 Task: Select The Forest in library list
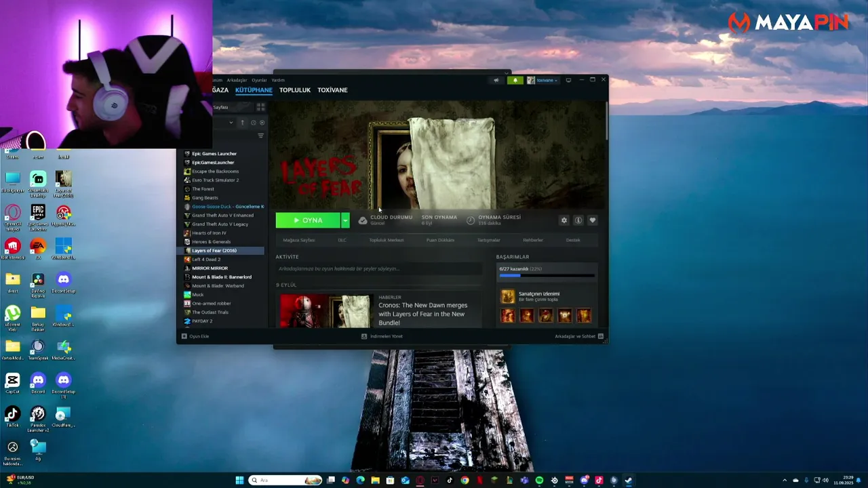pyautogui.click(x=203, y=189)
